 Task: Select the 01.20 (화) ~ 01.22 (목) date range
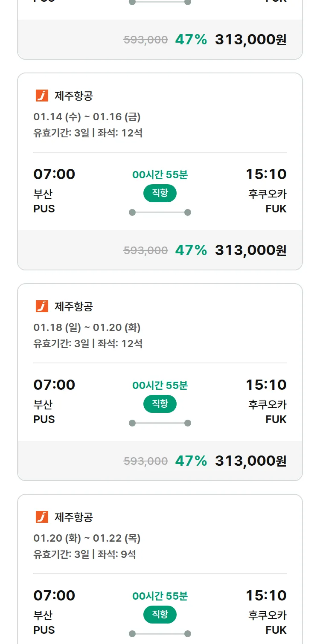[87, 538]
